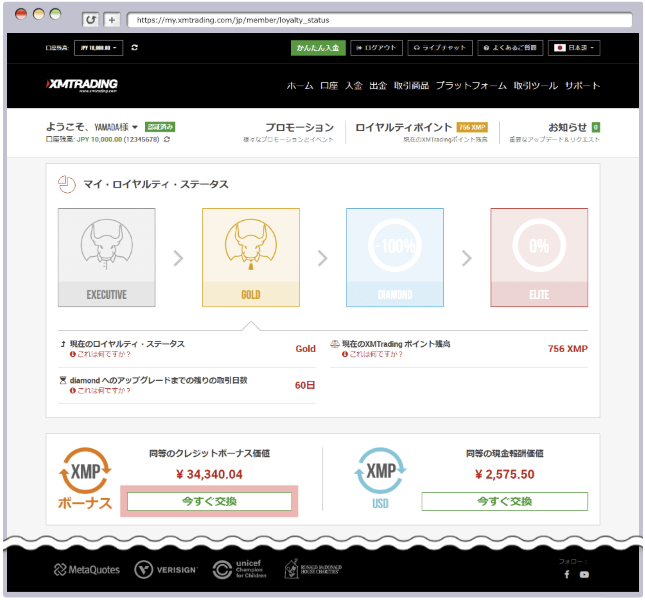Select the GOLD status card
This screenshot has height=600, width=645.
pos(251,257)
